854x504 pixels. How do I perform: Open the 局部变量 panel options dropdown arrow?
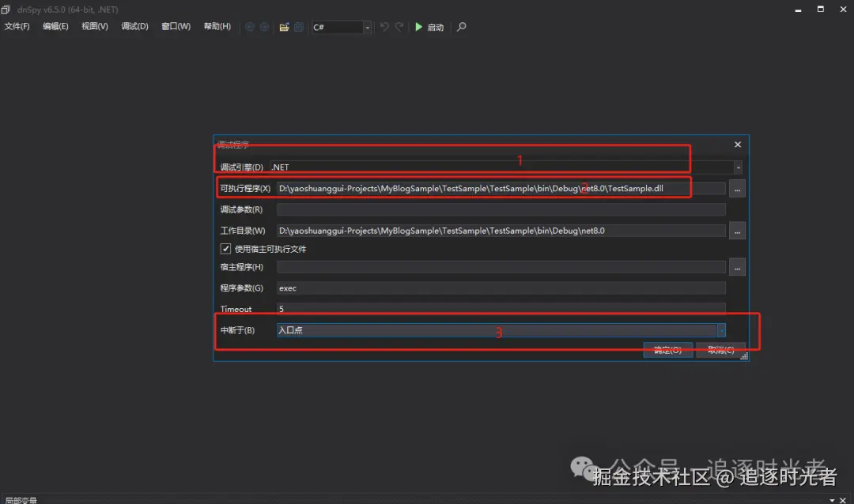[832, 499]
